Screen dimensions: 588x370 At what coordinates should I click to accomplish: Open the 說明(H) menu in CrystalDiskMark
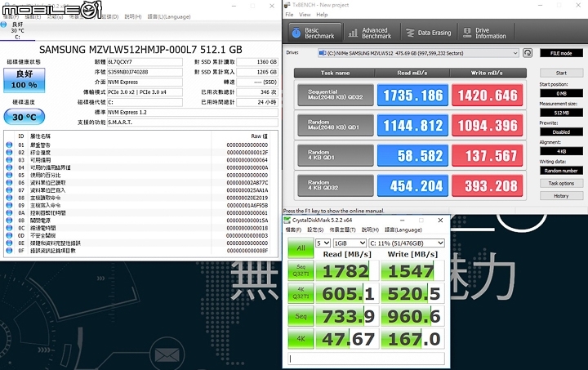coord(370,230)
